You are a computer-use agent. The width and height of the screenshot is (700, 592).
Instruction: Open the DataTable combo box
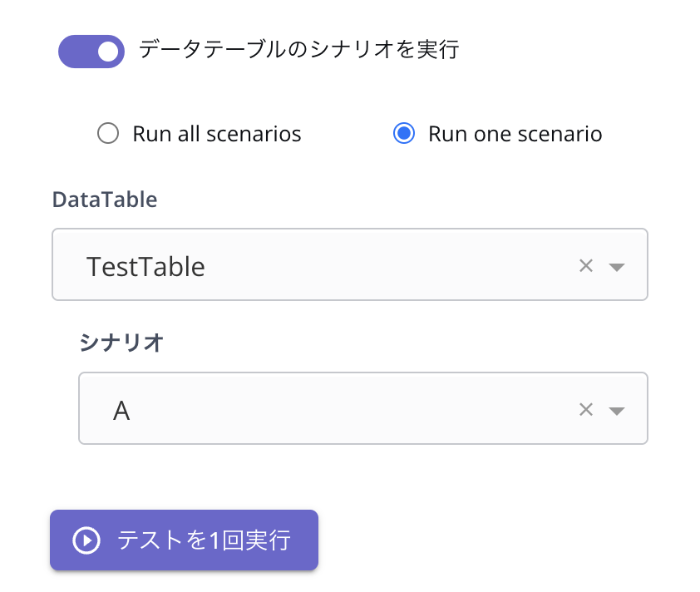(333, 265)
